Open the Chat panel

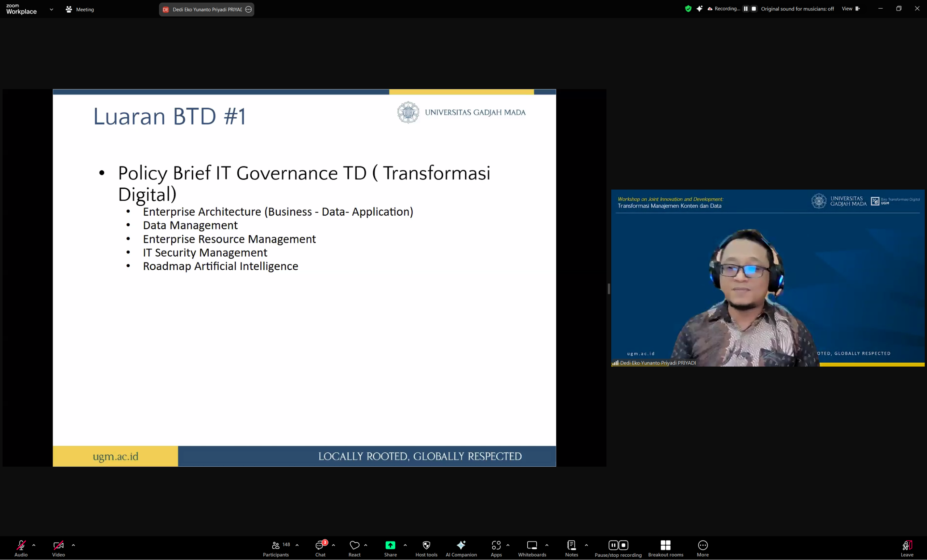tap(320, 548)
